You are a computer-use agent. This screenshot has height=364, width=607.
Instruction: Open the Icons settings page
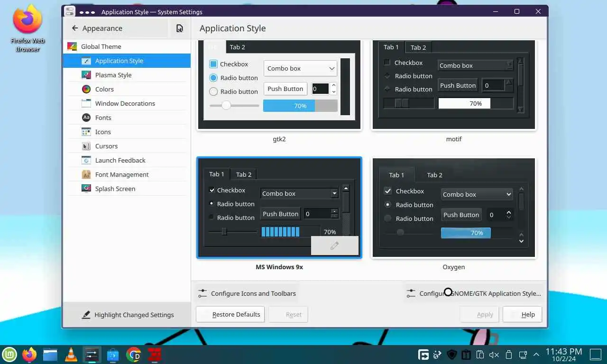click(x=127, y=132)
